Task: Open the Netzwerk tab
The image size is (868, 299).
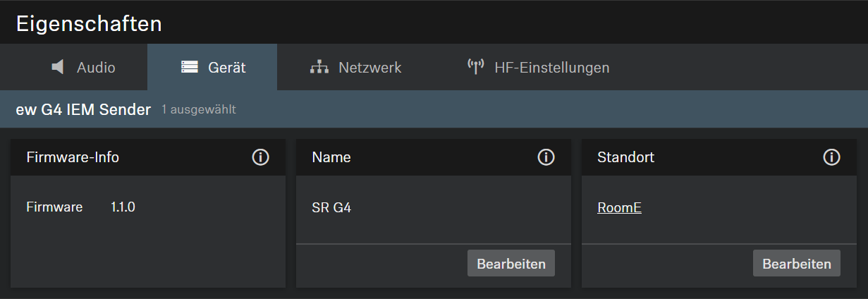Action: point(369,68)
